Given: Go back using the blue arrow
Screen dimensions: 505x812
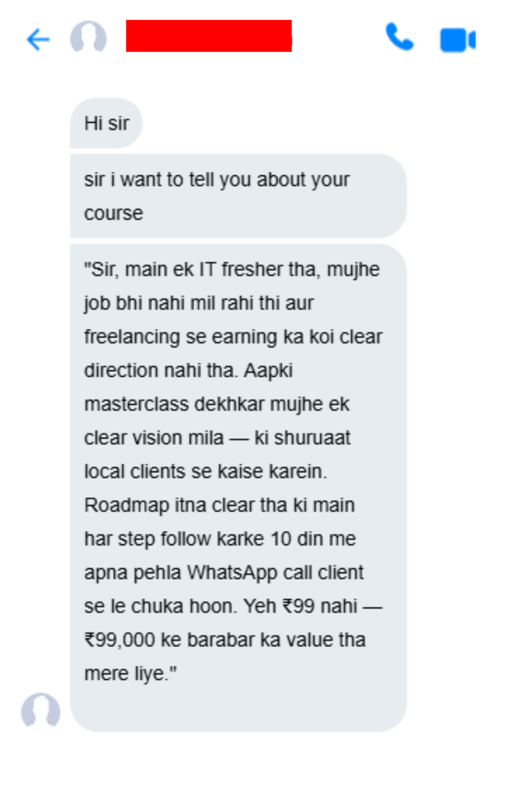Looking at the screenshot, I should point(38,40).
